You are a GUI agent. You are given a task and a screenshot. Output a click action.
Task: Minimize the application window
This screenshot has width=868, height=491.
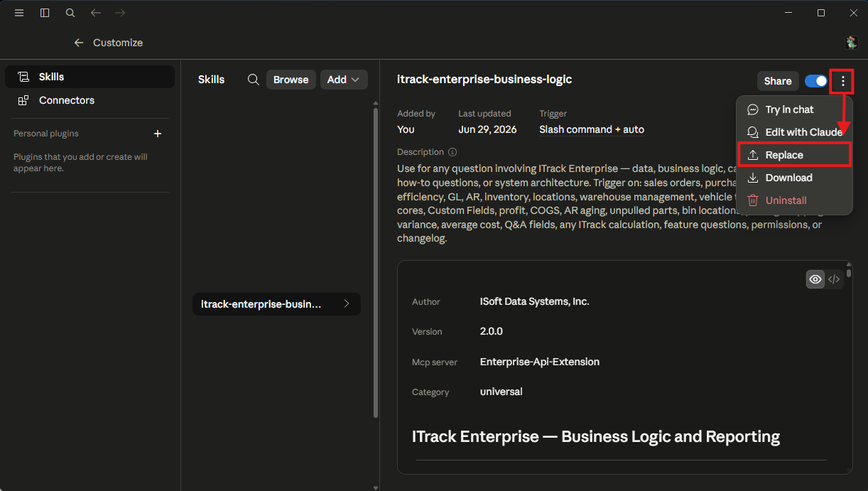click(788, 13)
